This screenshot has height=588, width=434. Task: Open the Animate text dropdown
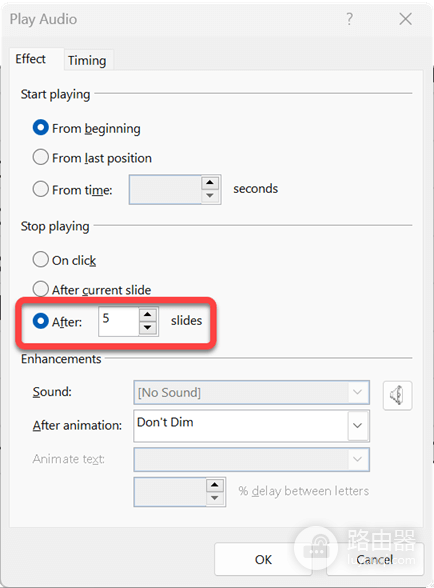pyautogui.click(x=251, y=459)
